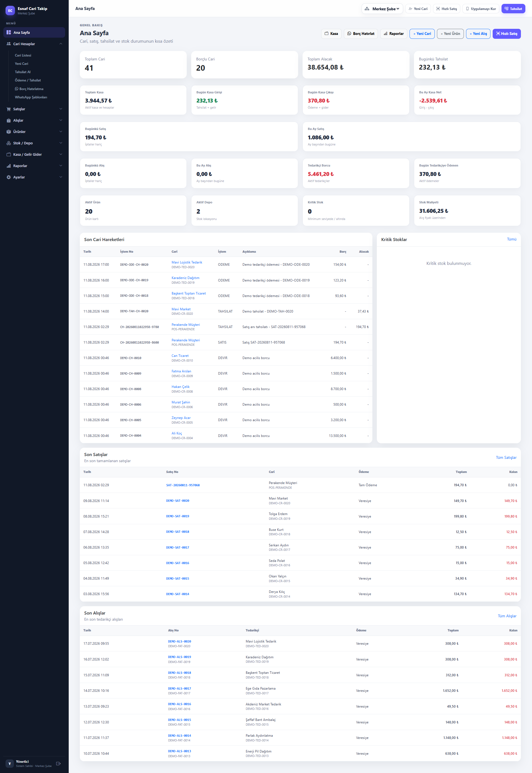The width and height of the screenshot is (532, 773).
Task: Collapse the Cari Hesaplar menu chevron
Action: click(61, 44)
